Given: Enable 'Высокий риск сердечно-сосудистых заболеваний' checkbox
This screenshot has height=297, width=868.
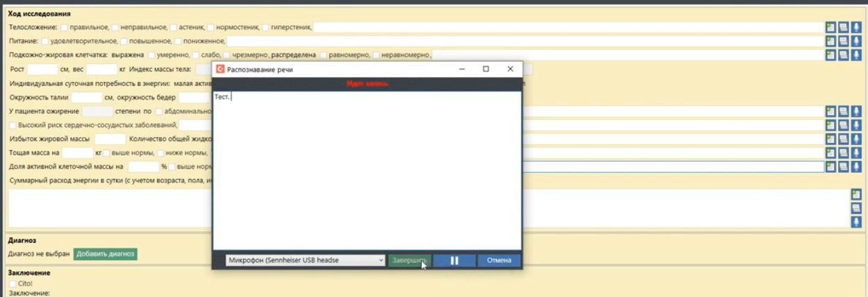Looking at the screenshot, I should click(x=13, y=125).
